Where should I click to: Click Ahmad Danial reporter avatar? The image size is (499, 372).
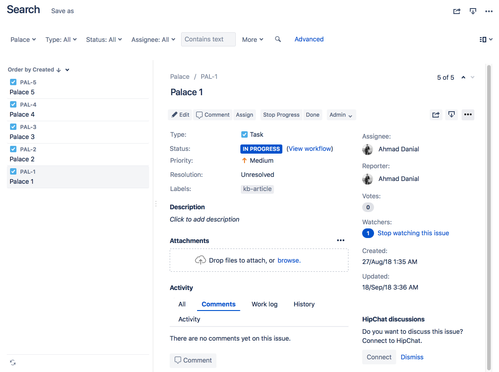(x=367, y=179)
